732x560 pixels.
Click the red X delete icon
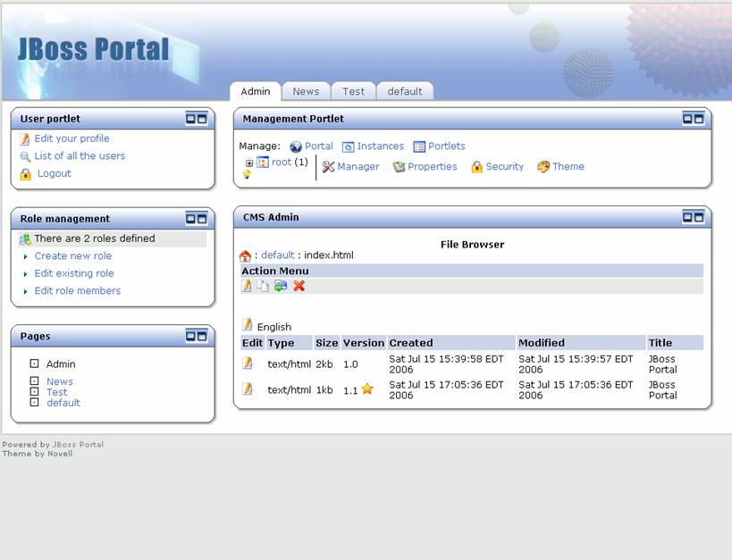click(x=299, y=286)
